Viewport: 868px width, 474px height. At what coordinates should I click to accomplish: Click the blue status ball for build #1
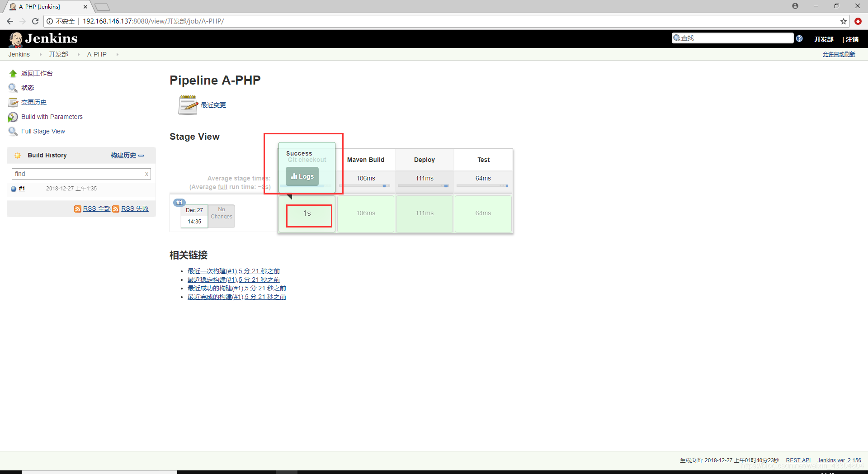point(14,189)
